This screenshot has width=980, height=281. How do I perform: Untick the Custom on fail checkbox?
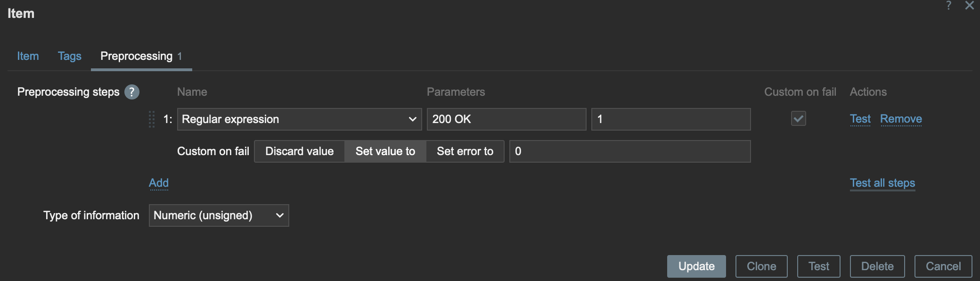click(798, 118)
